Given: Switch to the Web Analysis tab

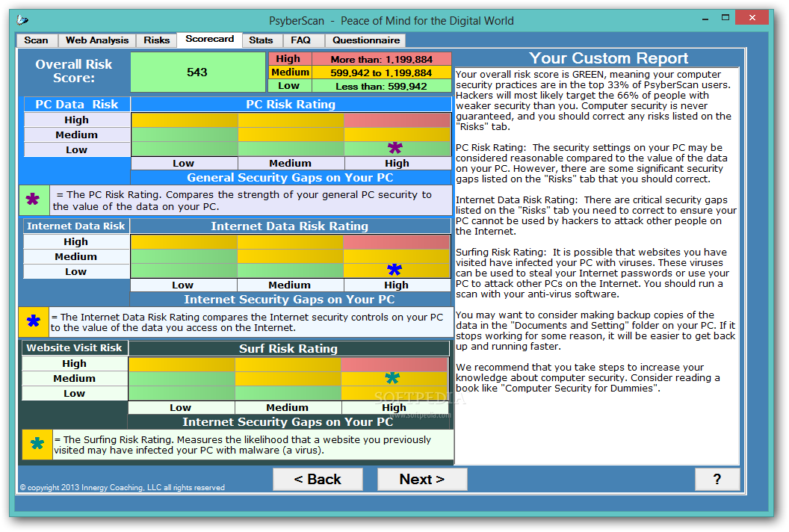Looking at the screenshot, I should click(97, 40).
